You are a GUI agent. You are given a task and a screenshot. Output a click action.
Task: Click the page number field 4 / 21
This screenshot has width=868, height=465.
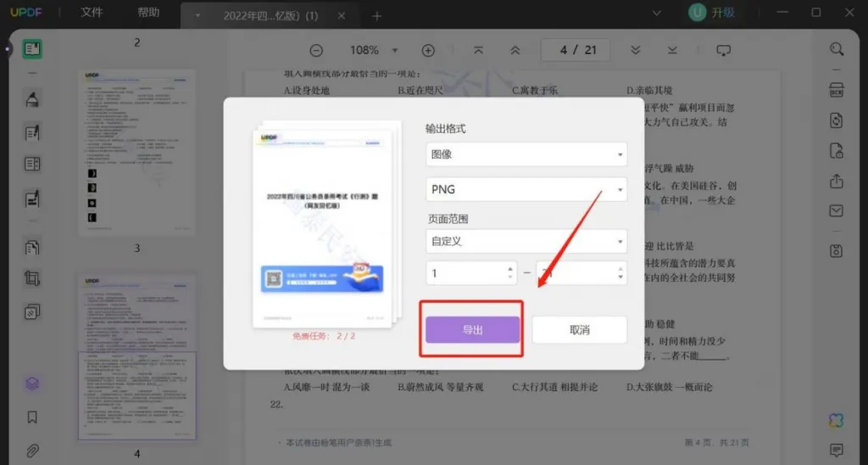coord(576,50)
